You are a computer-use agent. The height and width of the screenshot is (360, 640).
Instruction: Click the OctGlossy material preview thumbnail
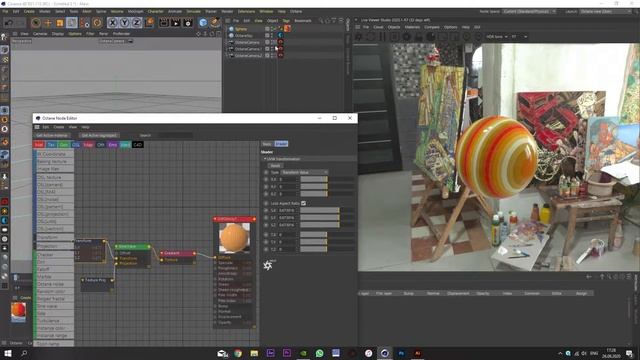[234, 238]
